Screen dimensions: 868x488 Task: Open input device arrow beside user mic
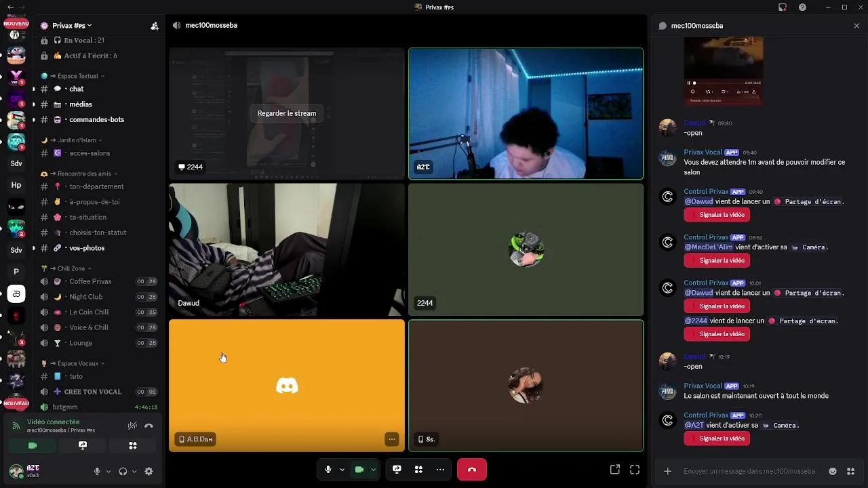pos(108,472)
